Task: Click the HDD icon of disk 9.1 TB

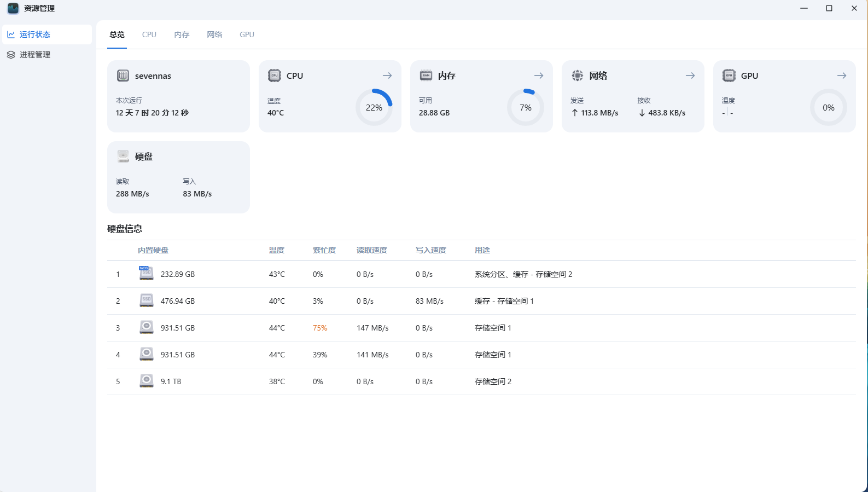Action: (146, 381)
